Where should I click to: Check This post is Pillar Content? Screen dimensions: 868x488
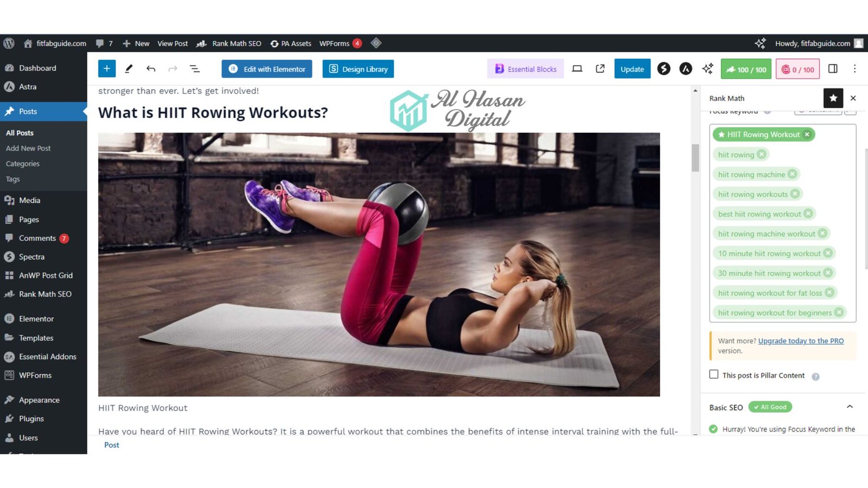pos(714,374)
